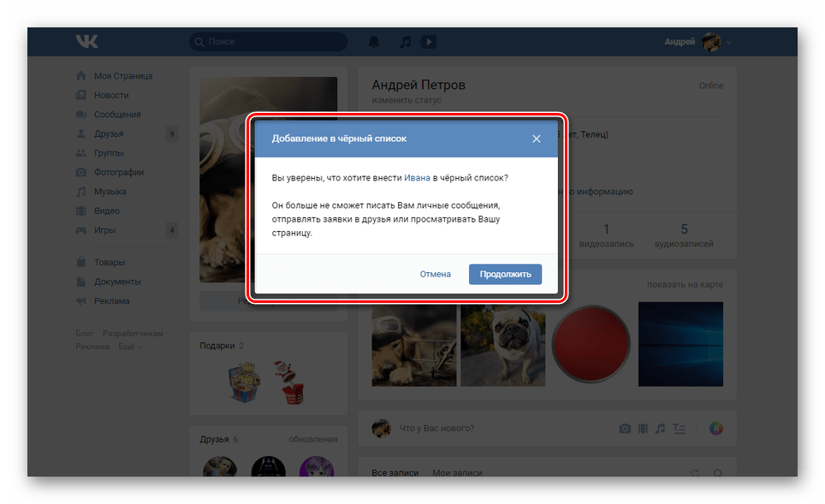Image resolution: width=825 pixels, height=504 pixels.
Task: Expand the Андрей account dropdown arrow
Action: pyautogui.click(x=728, y=42)
